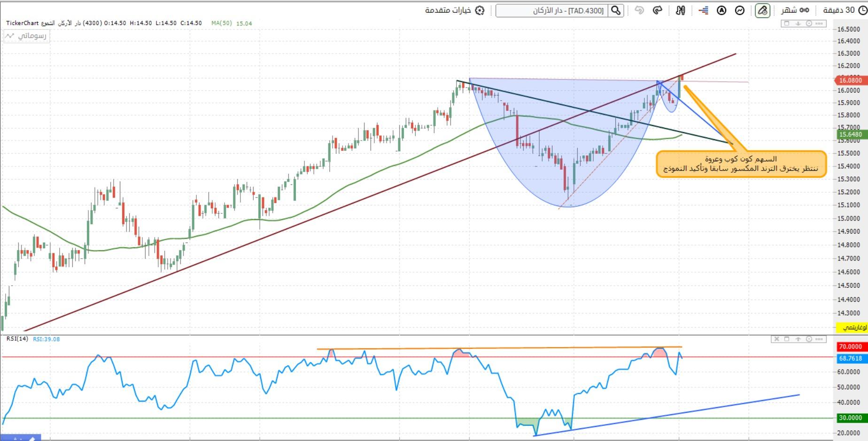Open the indicators wave-circle icon
This screenshot has width=868, height=441.
coord(740,10)
